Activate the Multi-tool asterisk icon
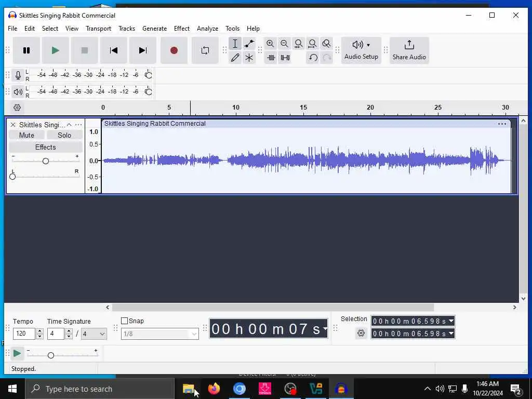532x399 pixels. tap(249, 58)
